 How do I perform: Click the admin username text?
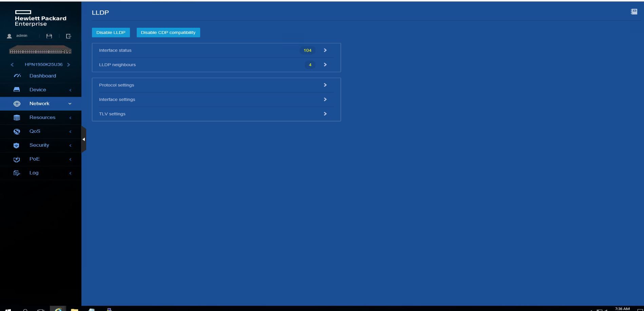click(x=22, y=36)
